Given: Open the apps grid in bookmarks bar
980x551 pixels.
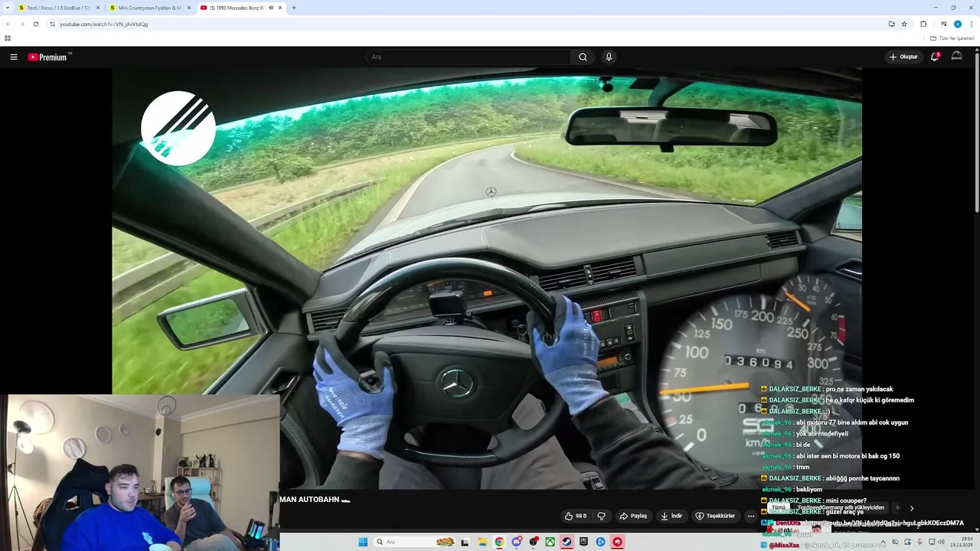Looking at the screenshot, I should pos(8,38).
